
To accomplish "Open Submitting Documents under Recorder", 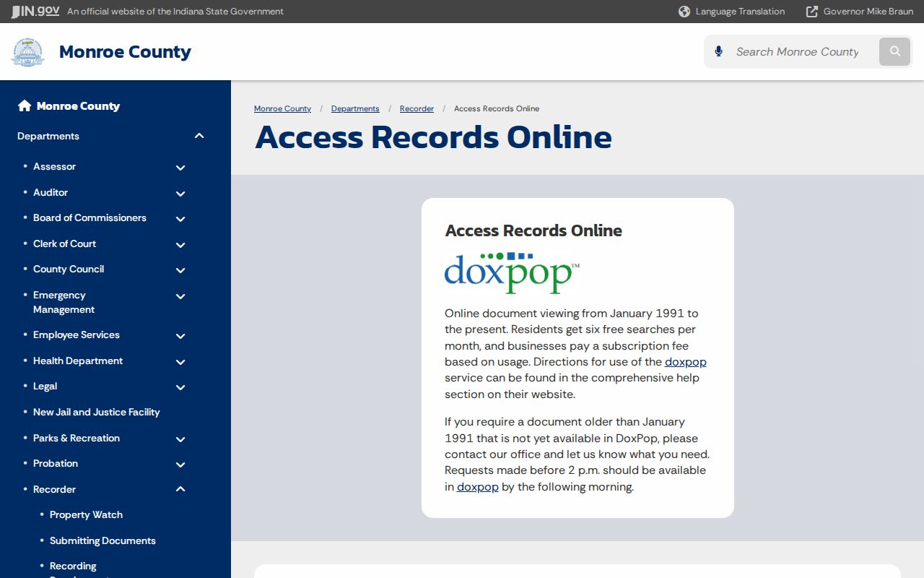I will pos(103,540).
